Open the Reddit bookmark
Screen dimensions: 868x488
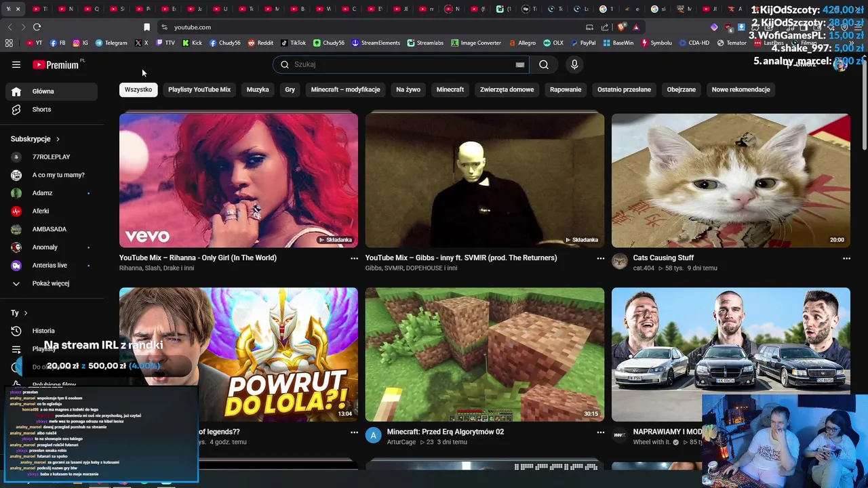(260, 43)
